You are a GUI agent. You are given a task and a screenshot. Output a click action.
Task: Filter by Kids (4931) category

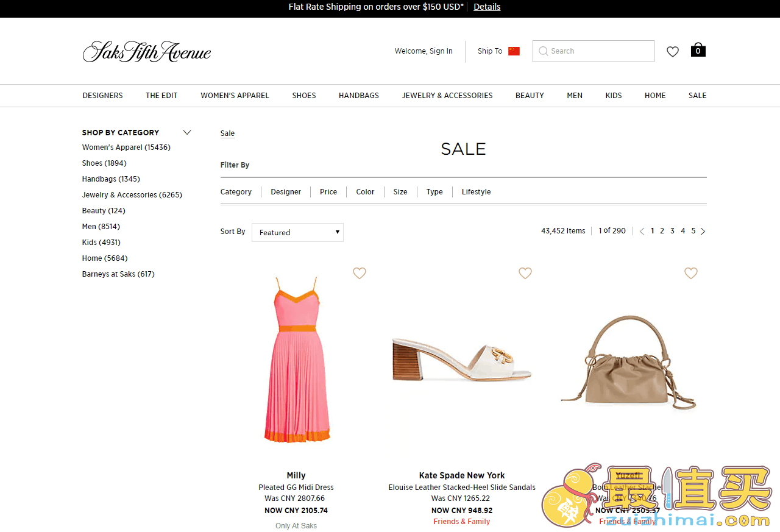coord(101,243)
